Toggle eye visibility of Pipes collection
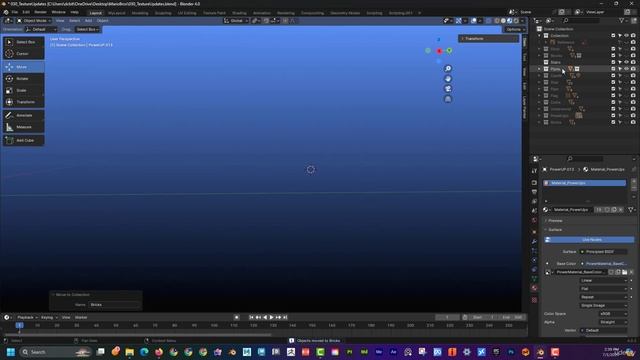This screenshot has width=640, height=360. [x=626, y=69]
